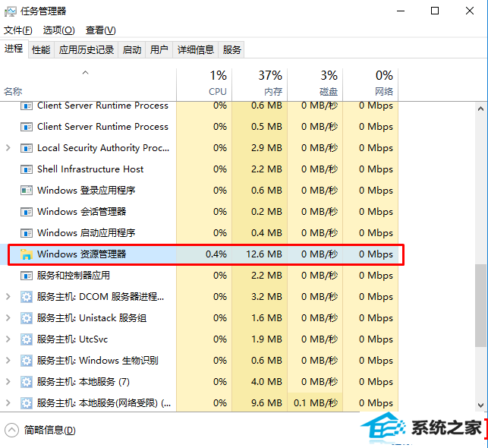Expand 服务主机: Windows 生物识别 group
The image size is (488, 448).
(8, 361)
